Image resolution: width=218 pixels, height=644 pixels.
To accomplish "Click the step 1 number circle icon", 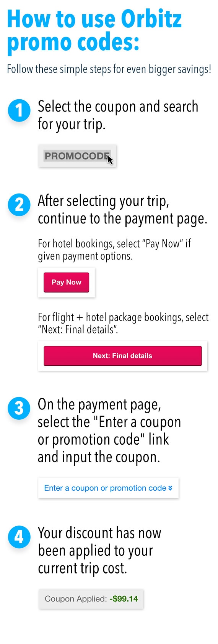I will click(19, 111).
